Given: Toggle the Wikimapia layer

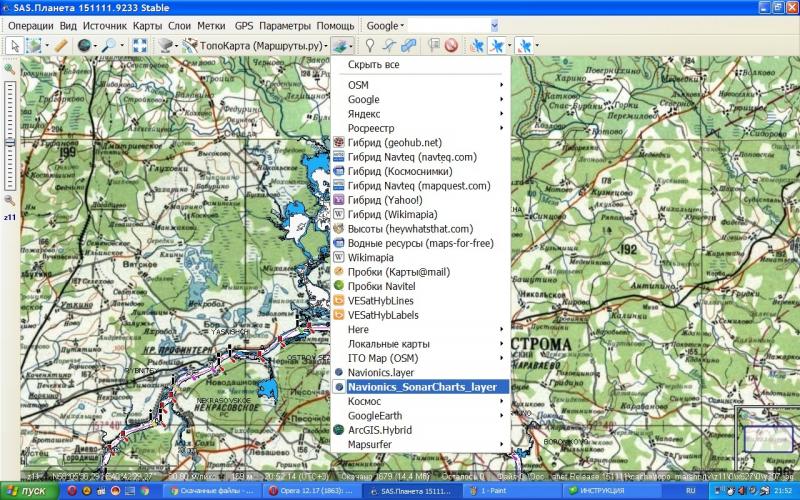Looking at the screenshot, I should click(369, 257).
